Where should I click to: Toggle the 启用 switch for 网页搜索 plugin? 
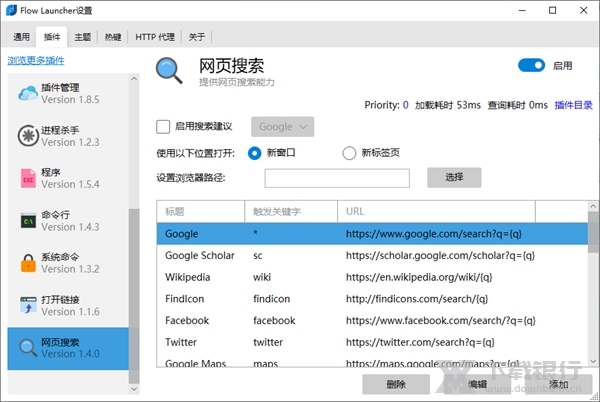pos(531,65)
